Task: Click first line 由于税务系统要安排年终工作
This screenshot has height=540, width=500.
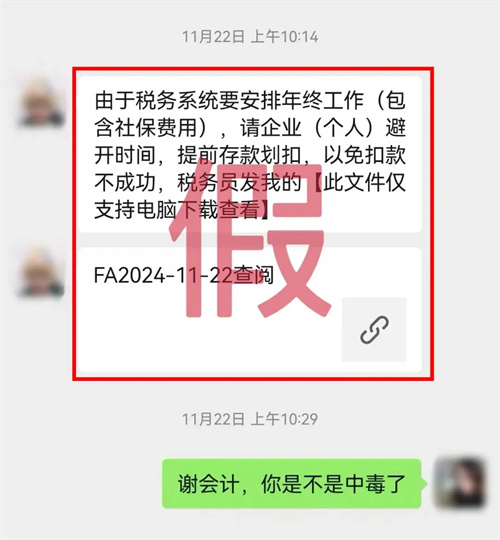Action: click(x=229, y=101)
